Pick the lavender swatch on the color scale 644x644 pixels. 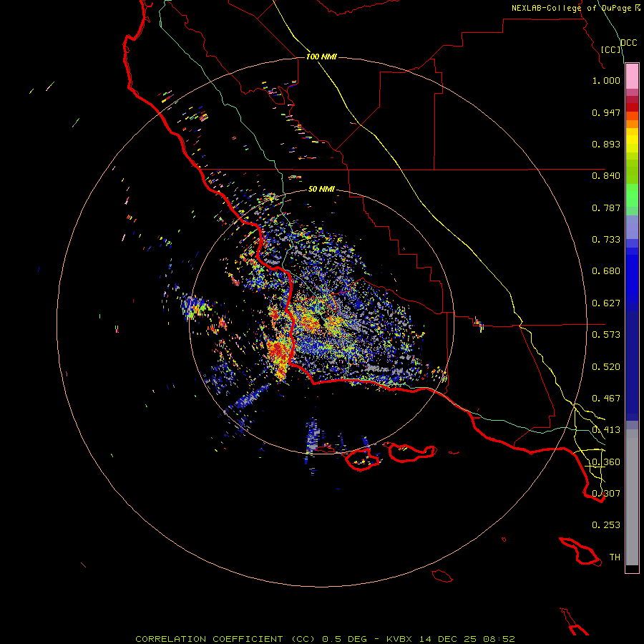(632, 228)
